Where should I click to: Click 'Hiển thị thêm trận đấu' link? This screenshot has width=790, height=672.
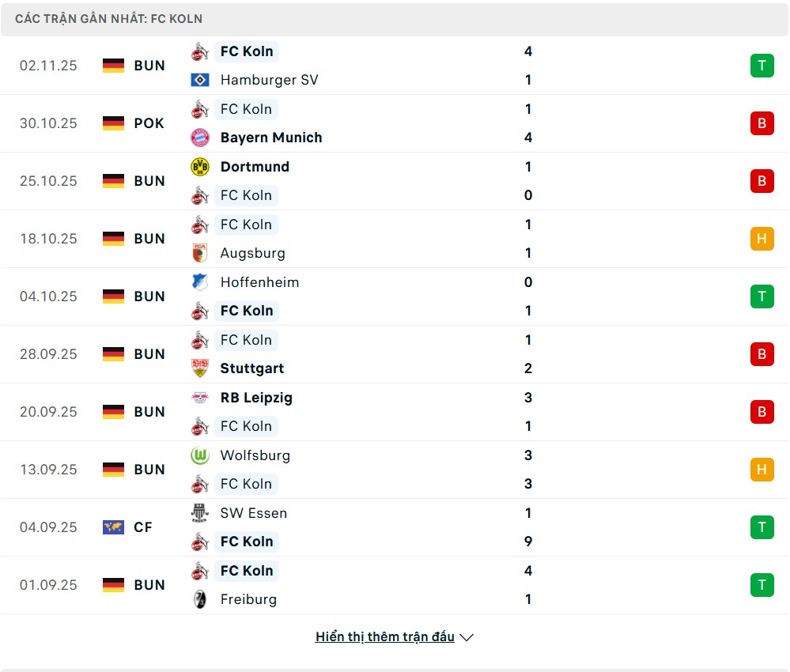pyautogui.click(x=384, y=636)
